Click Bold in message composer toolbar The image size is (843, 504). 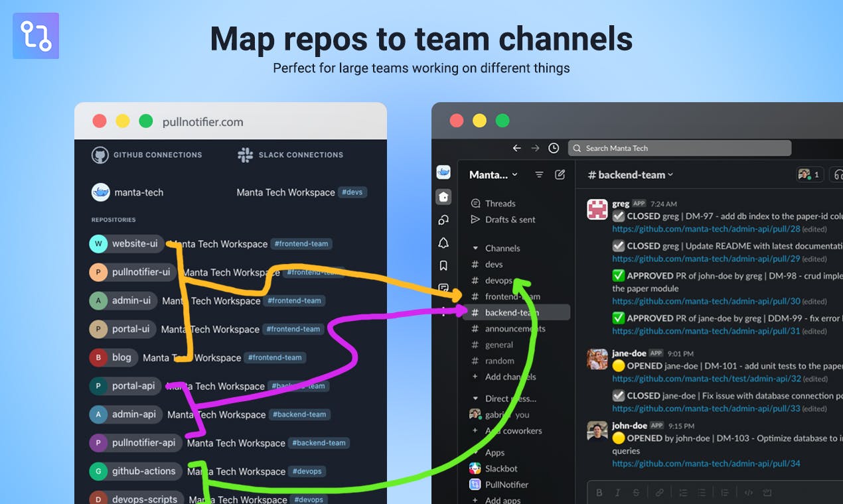coord(599,493)
